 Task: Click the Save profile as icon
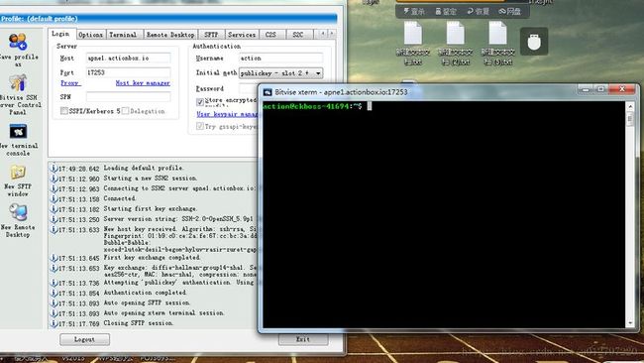18,42
